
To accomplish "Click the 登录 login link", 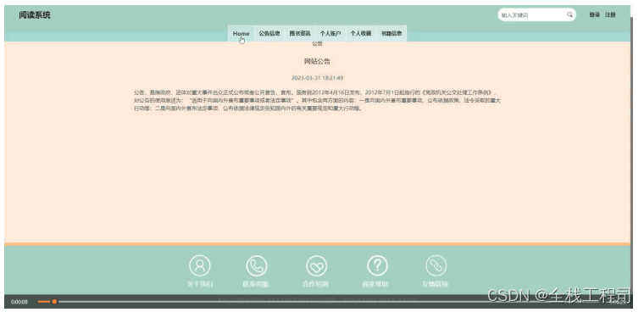I will click(594, 14).
